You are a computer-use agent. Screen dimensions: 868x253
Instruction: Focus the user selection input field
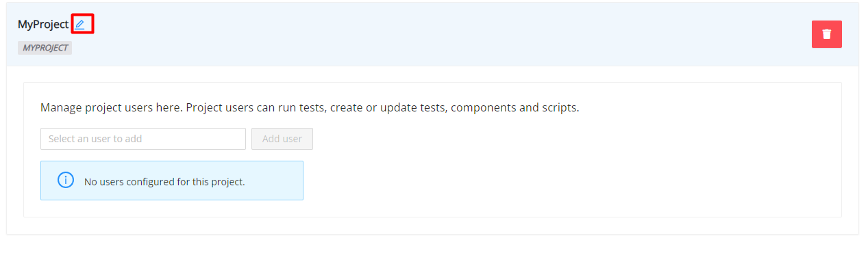pos(143,139)
